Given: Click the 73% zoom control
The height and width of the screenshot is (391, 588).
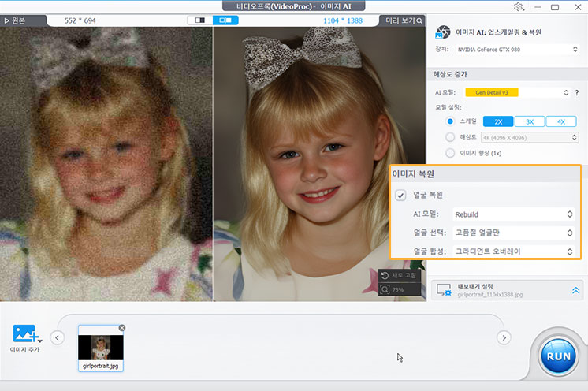Looking at the screenshot, I should pyautogui.click(x=400, y=289).
